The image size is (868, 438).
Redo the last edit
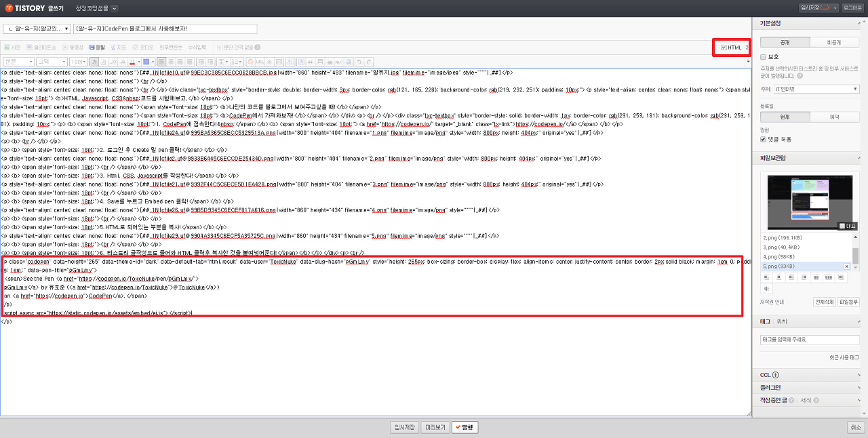click(x=368, y=62)
